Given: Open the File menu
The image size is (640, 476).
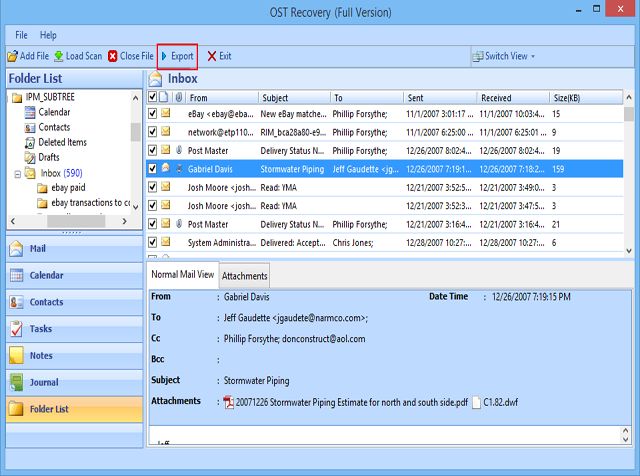Looking at the screenshot, I should pyautogui.click(x=21, y=35).
